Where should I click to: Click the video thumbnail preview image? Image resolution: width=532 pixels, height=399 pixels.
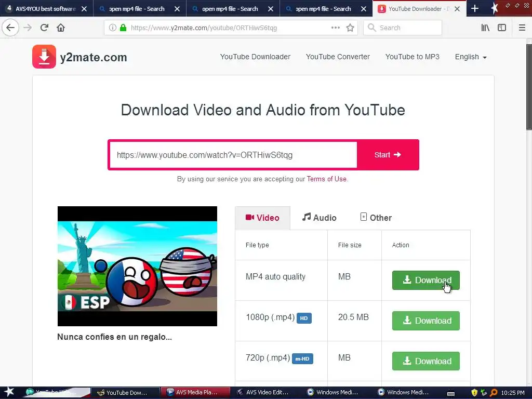[137, 266]
